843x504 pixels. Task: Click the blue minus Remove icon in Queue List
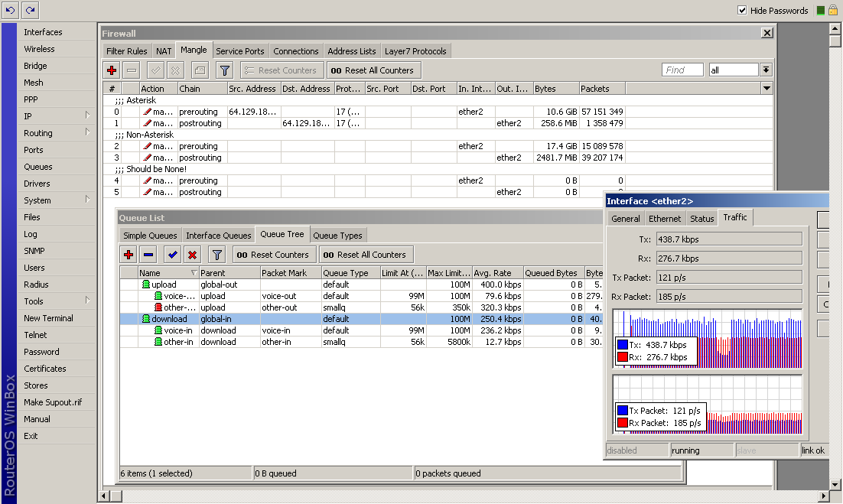148,255
